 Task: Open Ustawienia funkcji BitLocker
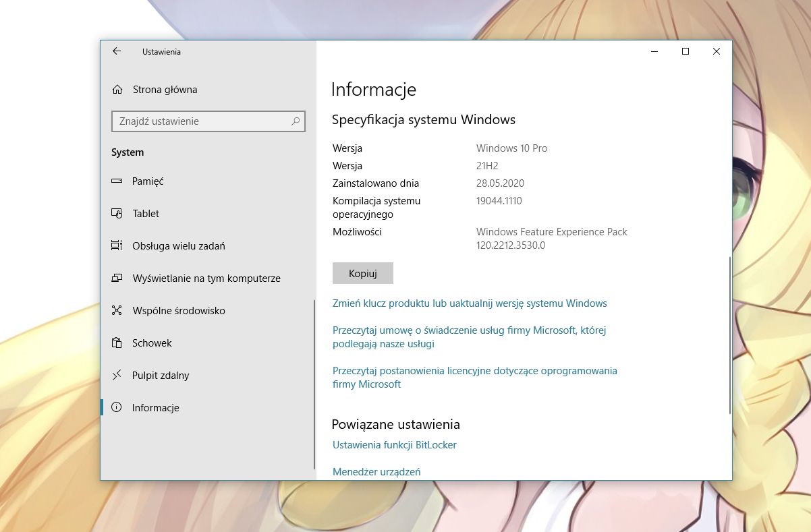[395, 445]
